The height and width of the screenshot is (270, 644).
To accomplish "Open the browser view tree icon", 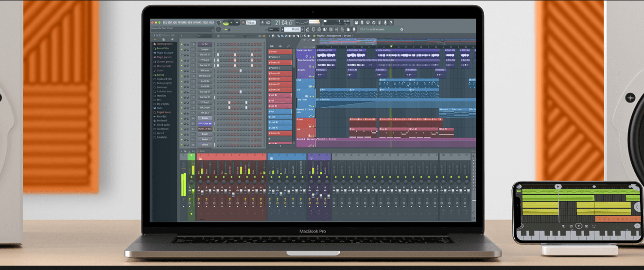I will (342, 29).
